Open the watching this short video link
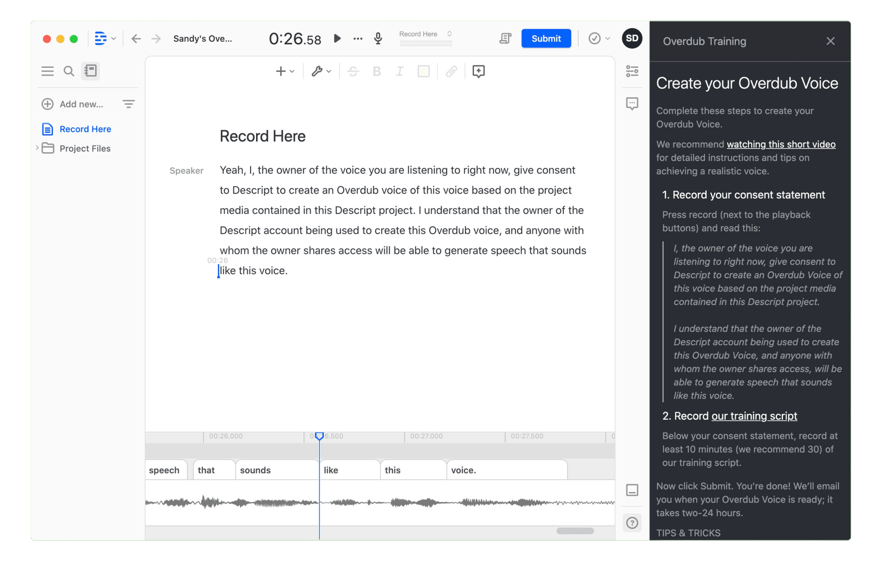The width and height of the screenshot is (889, 588). [781, 144]
